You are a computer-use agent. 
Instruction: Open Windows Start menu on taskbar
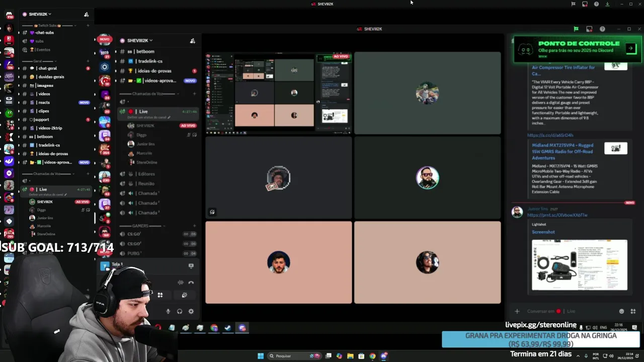[261, 356]
